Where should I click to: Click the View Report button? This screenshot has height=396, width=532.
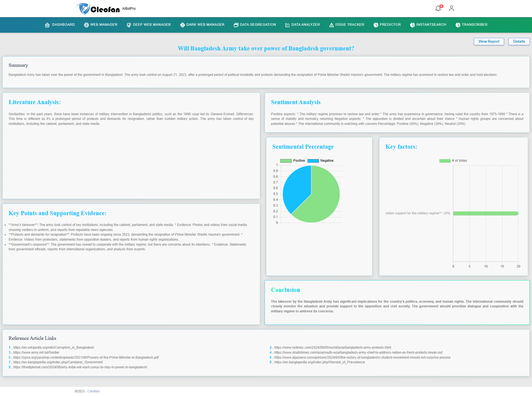[489, 42]
